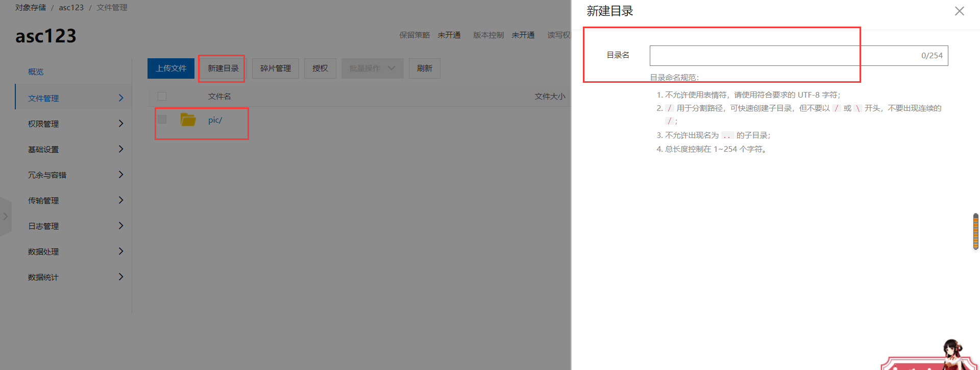Select 文件管理 in sidebar
The width and height of the screenshot is (980, 370).
click(43, 98)
